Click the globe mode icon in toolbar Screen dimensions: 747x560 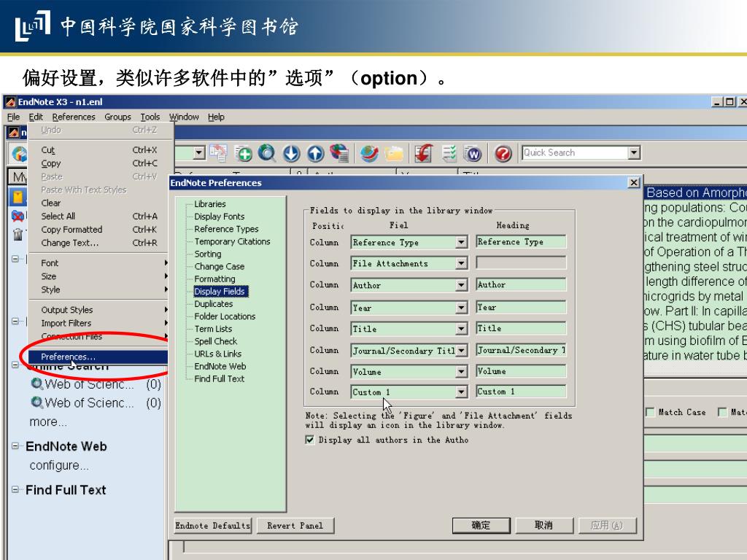click(x=19, y=154)
